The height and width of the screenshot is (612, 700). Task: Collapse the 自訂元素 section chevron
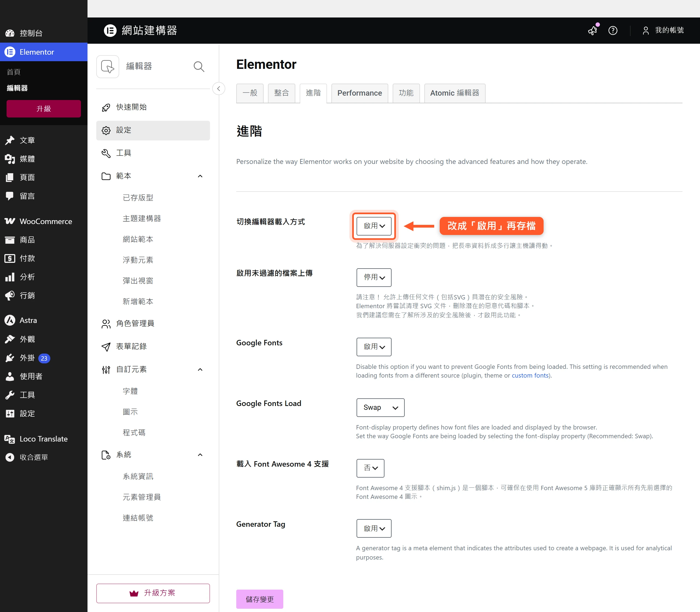pyautogui.click(x=200, y=369)
